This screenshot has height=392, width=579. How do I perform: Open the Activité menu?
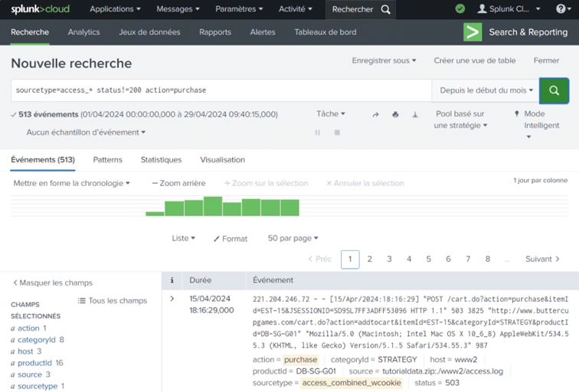coord(295,9)
